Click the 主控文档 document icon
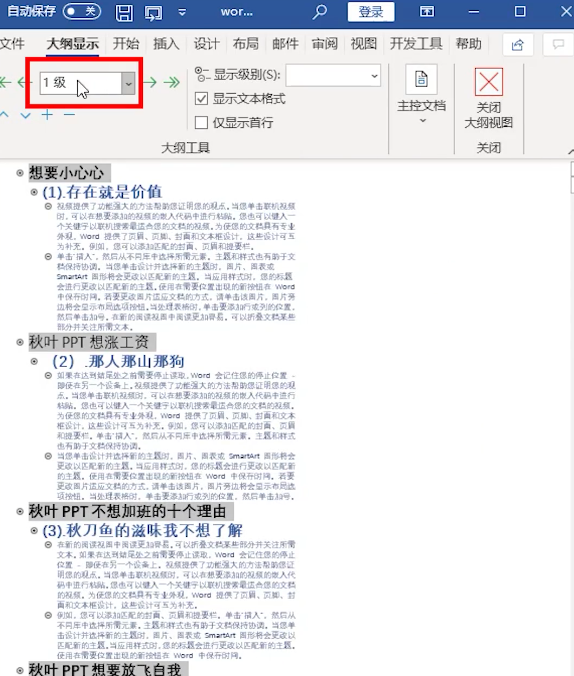 point(421,79)
